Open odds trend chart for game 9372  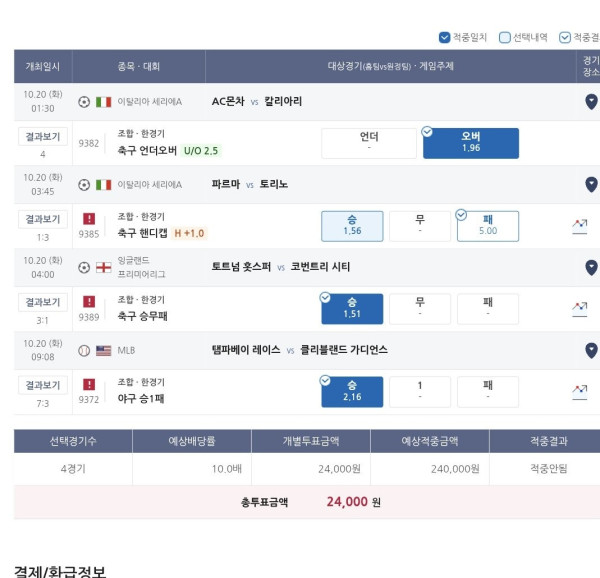coord(580,392)
